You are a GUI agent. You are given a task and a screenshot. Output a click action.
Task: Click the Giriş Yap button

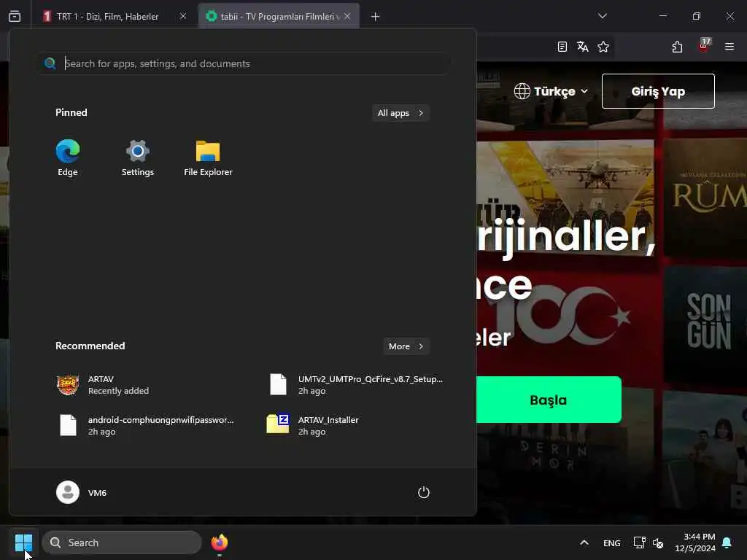coord(658,91)
